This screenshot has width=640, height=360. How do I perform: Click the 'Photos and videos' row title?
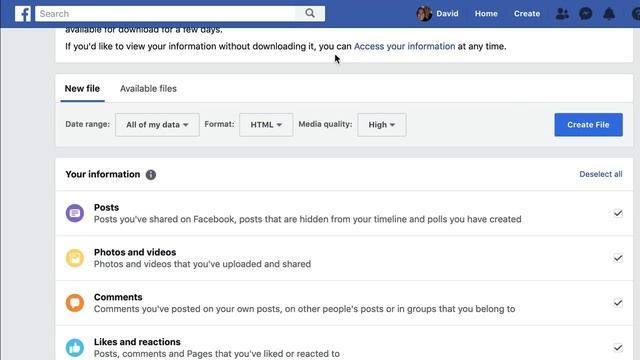click(135, 252)
